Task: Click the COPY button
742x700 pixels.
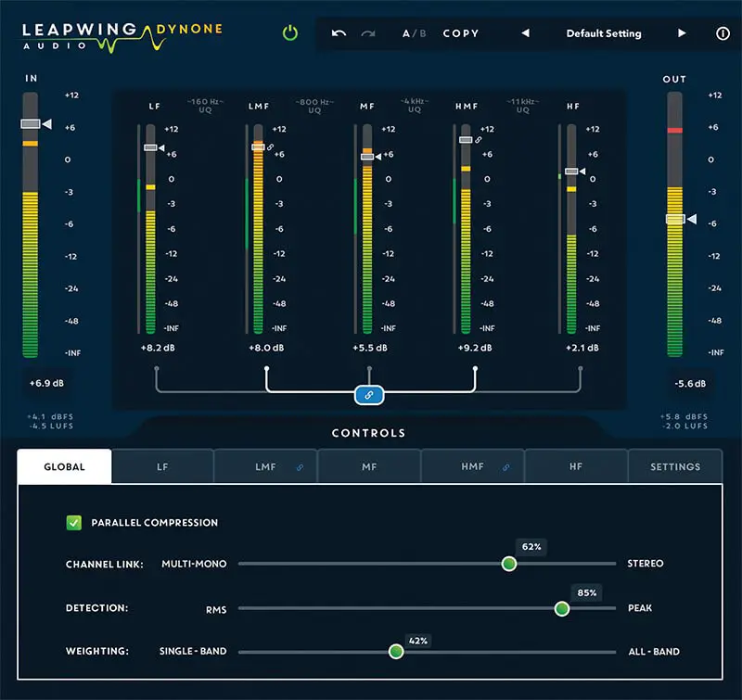Action: point(461,33)
